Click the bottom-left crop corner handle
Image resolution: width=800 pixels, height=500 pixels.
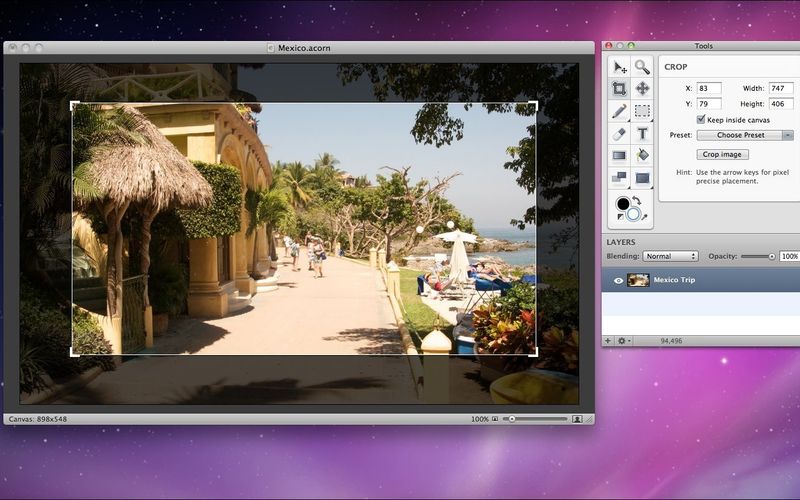click(74, 352)
